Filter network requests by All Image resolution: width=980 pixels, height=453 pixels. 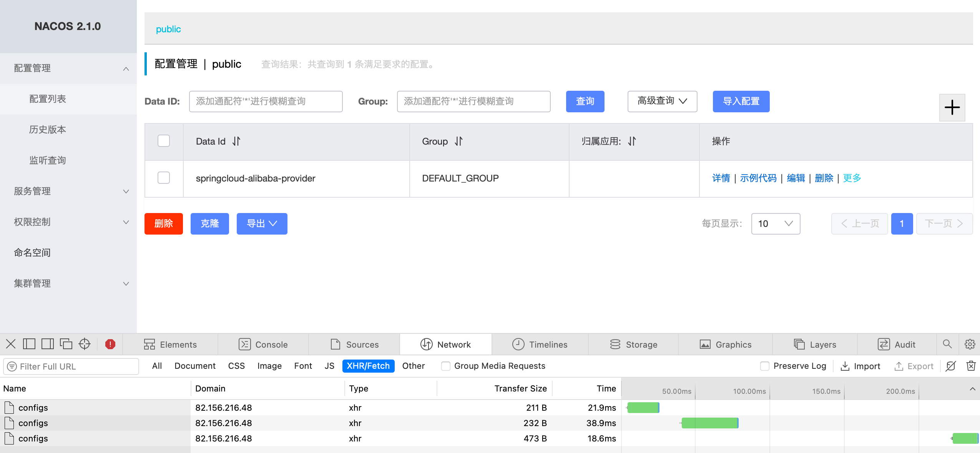[x=157, y=366]
